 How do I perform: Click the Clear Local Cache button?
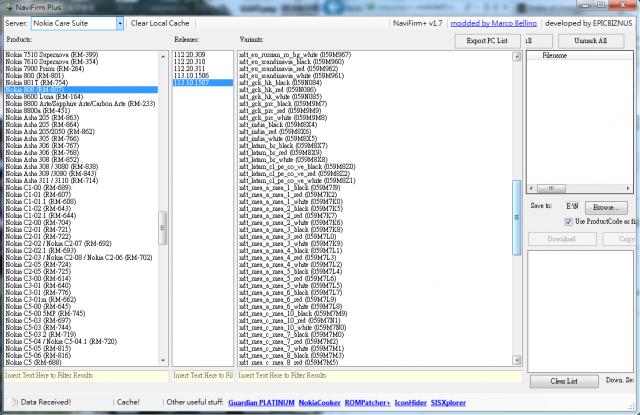point(162,22)
